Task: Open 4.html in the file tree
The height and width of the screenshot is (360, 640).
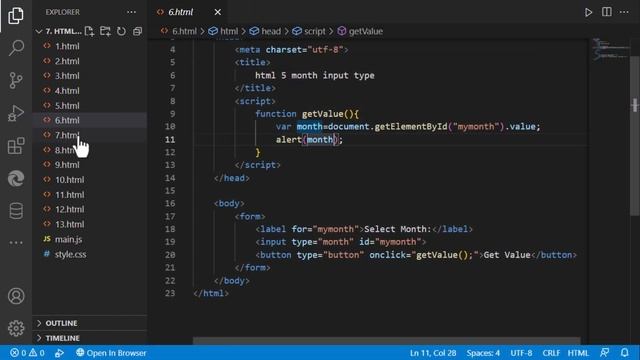Action: click(x=90, y=91)
